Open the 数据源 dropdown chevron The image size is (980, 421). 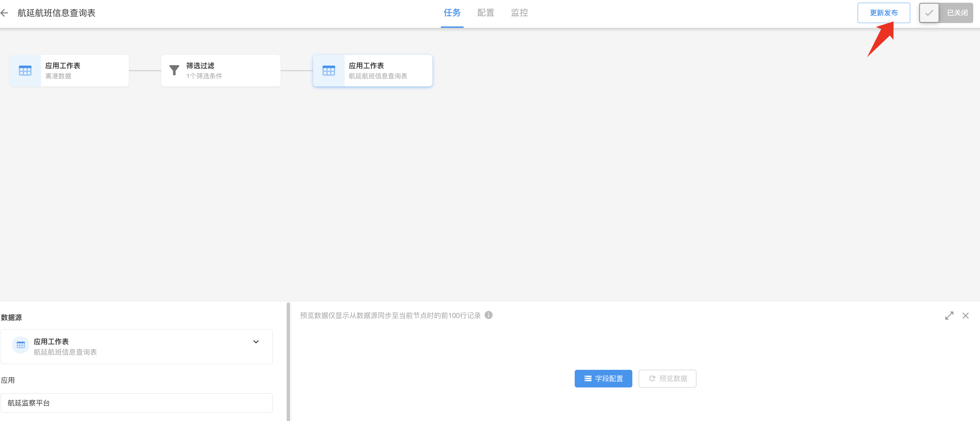point(256,342)
